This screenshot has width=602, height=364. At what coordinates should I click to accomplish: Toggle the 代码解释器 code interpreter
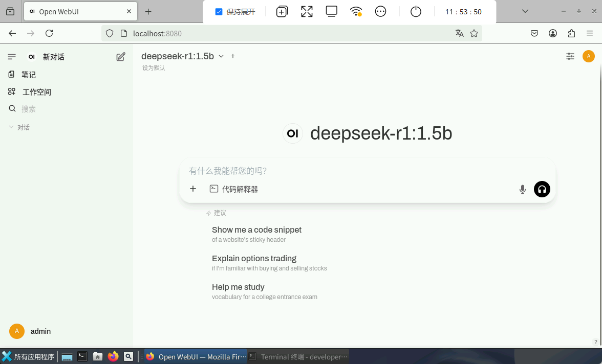233,189
